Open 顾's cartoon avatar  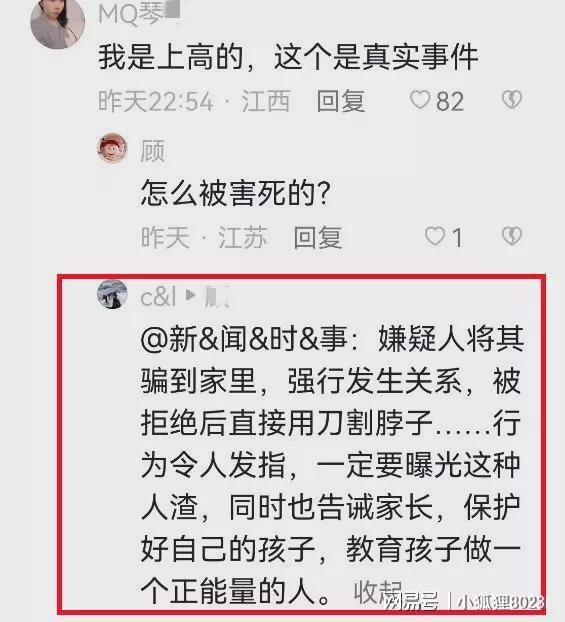(113, 148)
